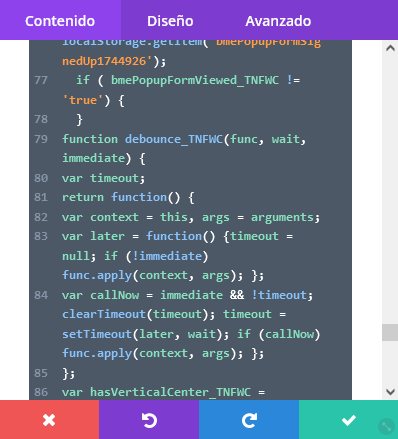Click the resize handle icon in corner
This screenshot has height=439, width=398.
(386, 426)
